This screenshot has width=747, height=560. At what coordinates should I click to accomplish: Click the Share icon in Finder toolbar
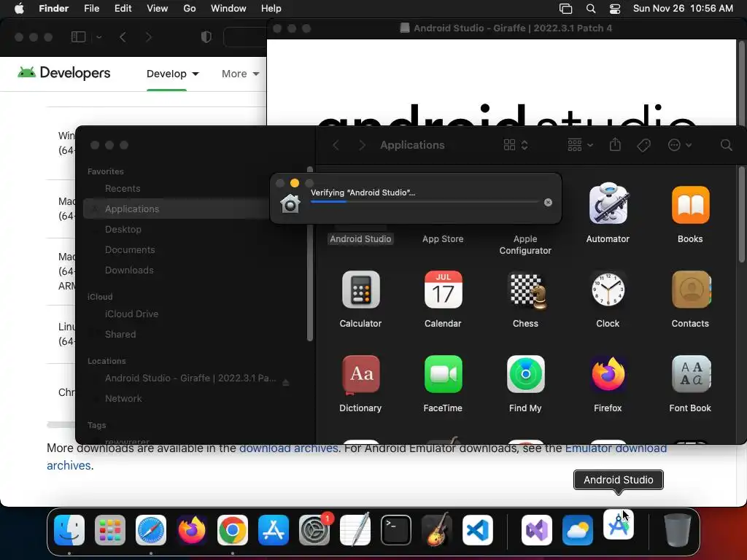pos(615,145)
